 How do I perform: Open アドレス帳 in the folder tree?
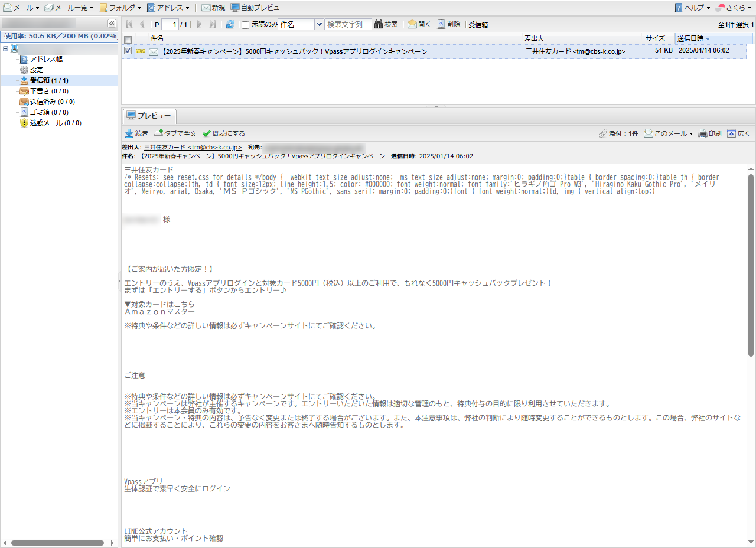tap(46, 59)
